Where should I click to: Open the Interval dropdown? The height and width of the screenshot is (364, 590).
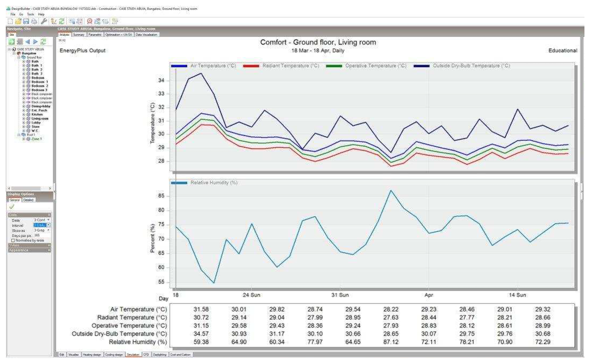coord(48,225)
